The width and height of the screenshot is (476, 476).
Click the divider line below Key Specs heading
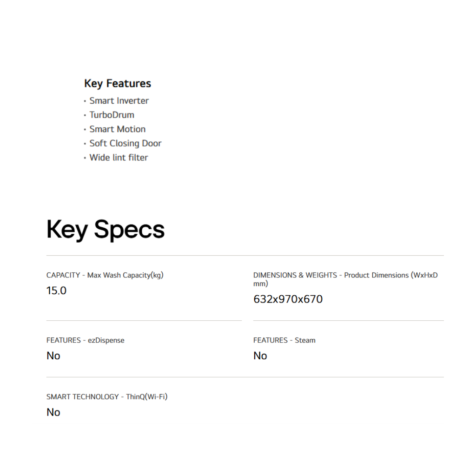pyautogui.click(x=245, y=256)
